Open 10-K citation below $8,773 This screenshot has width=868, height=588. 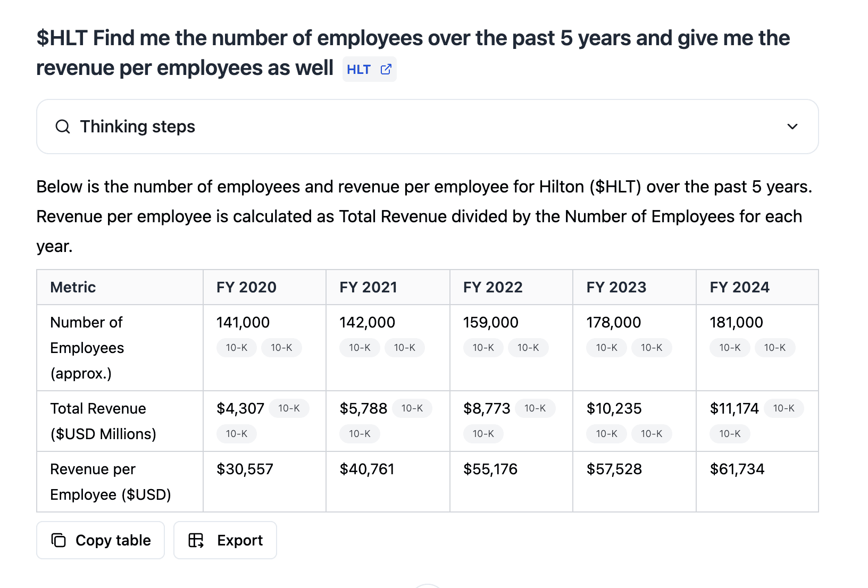pos(483,434)
